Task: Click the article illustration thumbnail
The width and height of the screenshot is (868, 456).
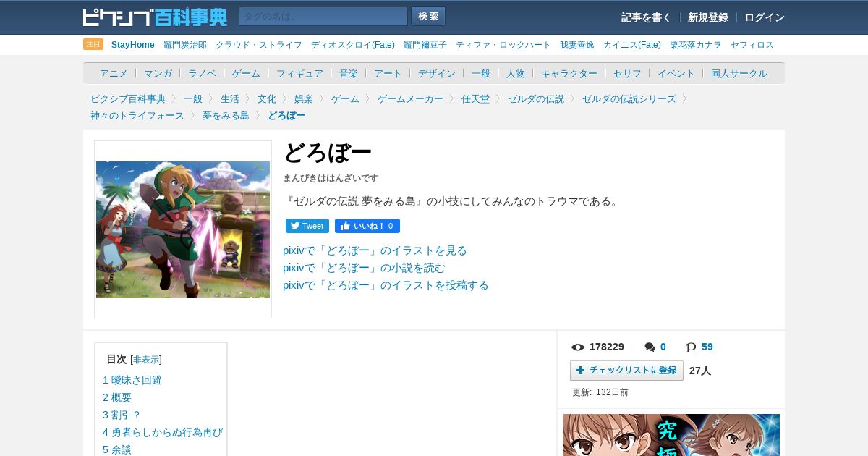Action: click(183, 229)
